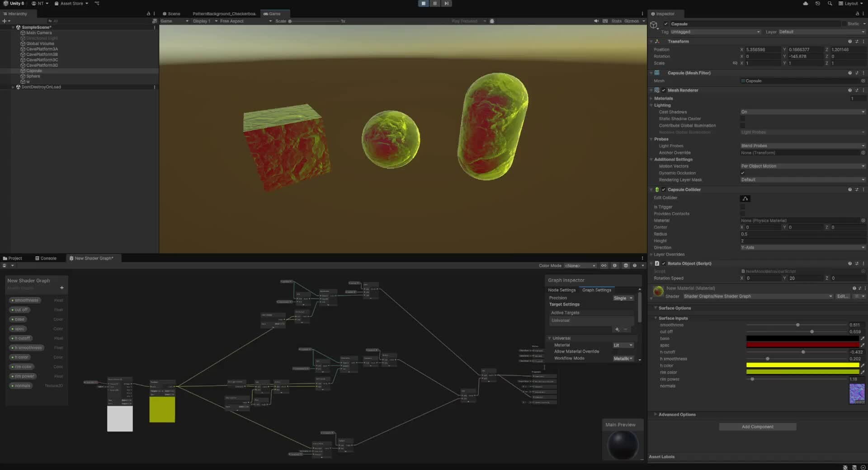Image resolution: width=868 pixels, height=470 pixels.
Task: Click the search icon in the top-right toolbar
Action: coord(830,3)
